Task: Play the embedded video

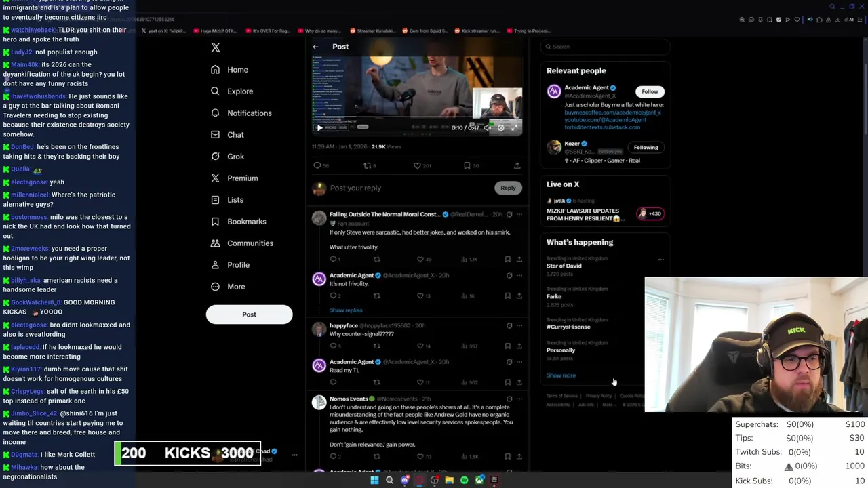Action: 319,127
